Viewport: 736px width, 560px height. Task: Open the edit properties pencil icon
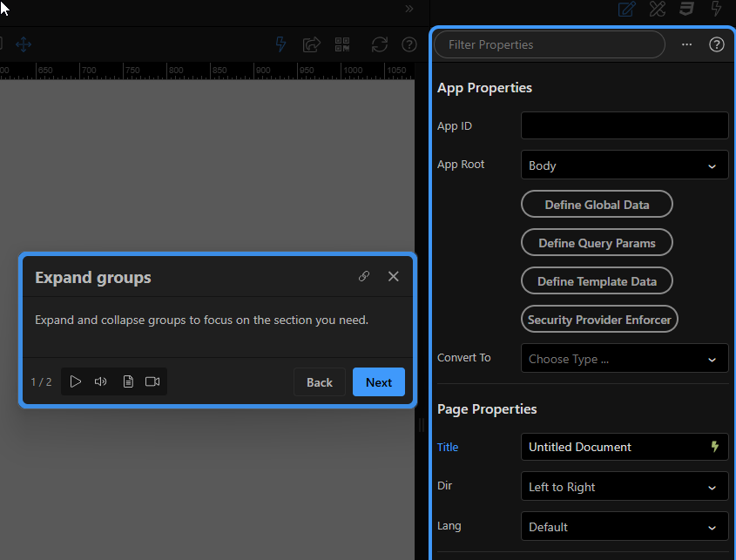pyautogui.click(x=626, y=9)
